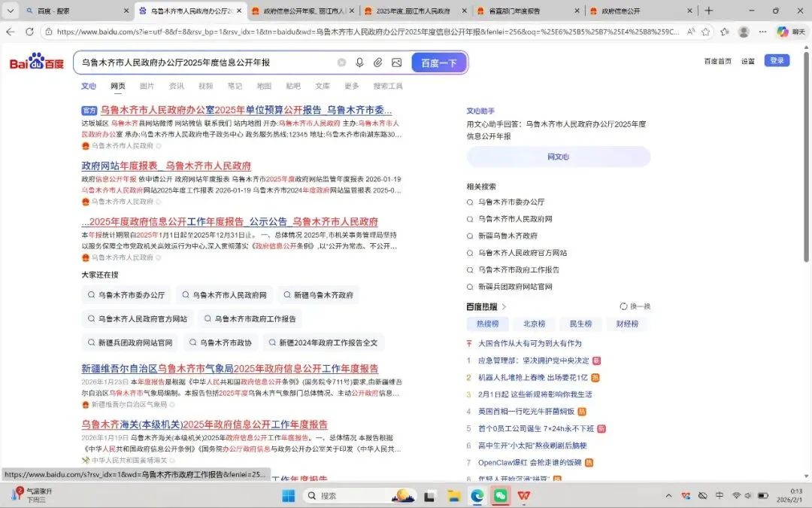This screenshot has height=508, width=812.
Task: Open result 乌鲁木齐海关(本级机关)2025年政府信息公开工作年度报告
Action: pyautogui.click(x=205, y=424)
